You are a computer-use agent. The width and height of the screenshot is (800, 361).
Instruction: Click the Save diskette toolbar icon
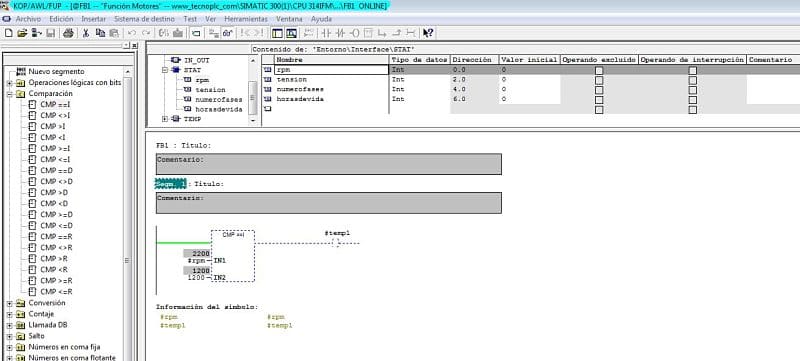(x=51, y=33)
